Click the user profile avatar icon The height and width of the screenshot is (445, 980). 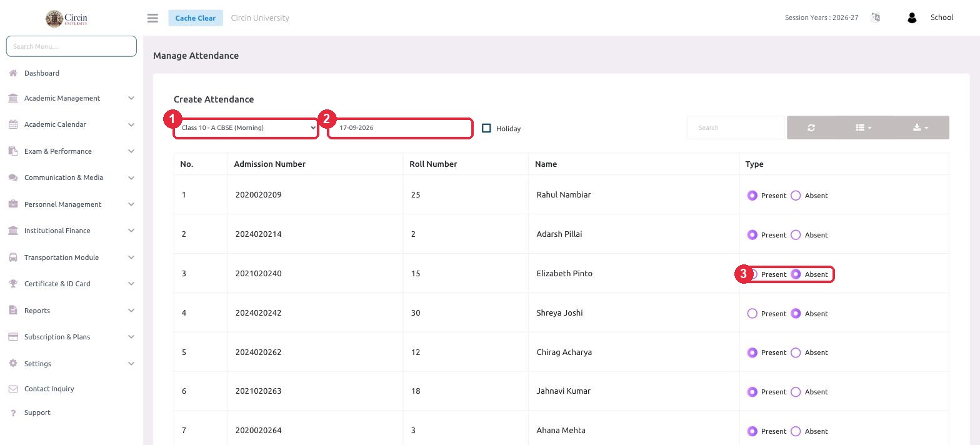click(x=911, y=18)
